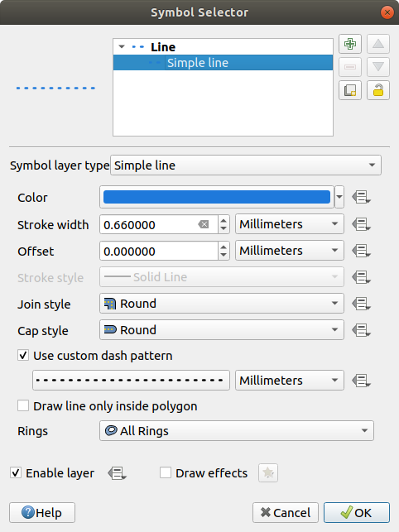
Task: Open the Symbol layer type dropdown
Action: click(246, 165)
